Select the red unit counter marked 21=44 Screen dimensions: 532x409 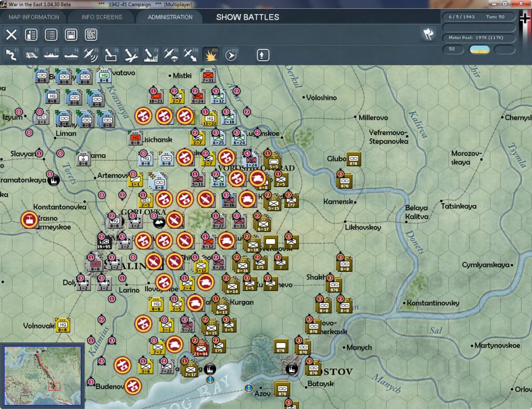point(200,348)
